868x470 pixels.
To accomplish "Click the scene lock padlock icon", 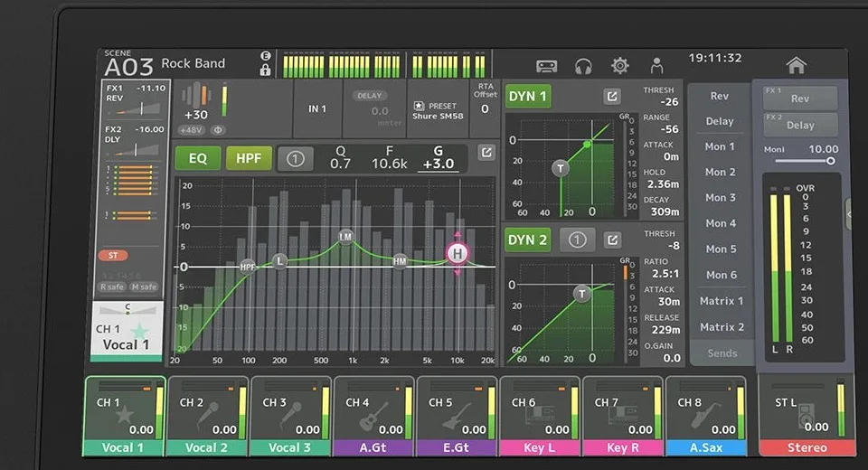I will pyautogui.click(x=265, y=70).
